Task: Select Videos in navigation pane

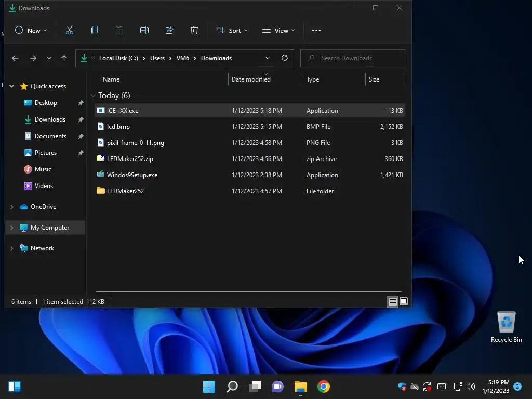Action: point(44,186)
